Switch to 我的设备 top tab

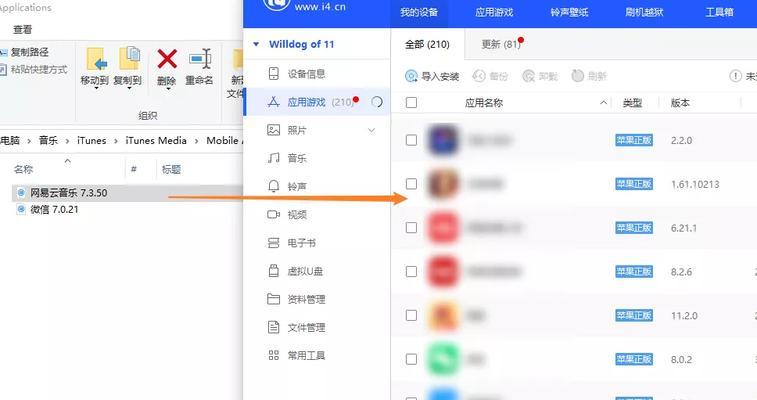(x=419, y=12)
